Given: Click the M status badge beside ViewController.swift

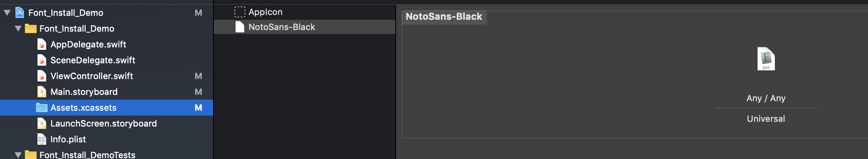Looking at the screenshot, I should click(198, 76).
